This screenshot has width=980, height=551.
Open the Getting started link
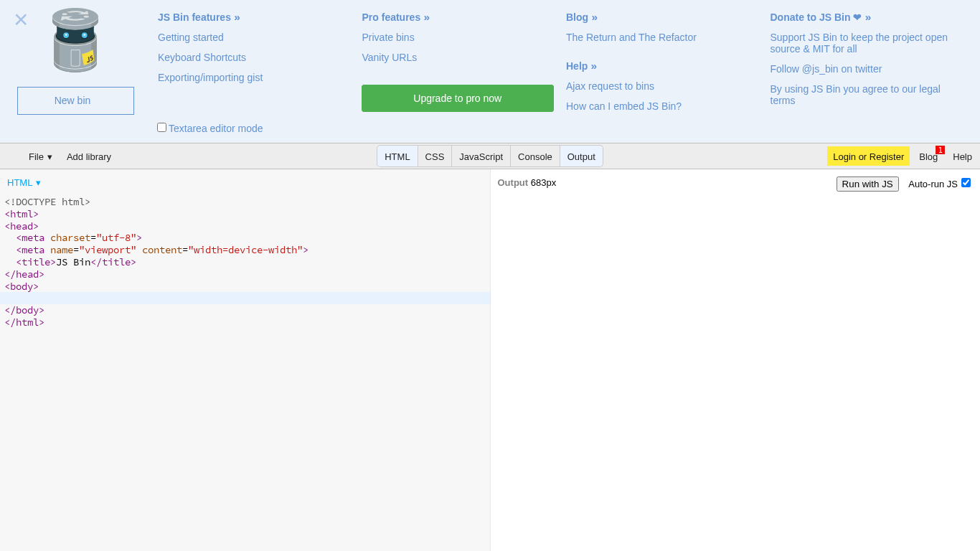point(191,37)
